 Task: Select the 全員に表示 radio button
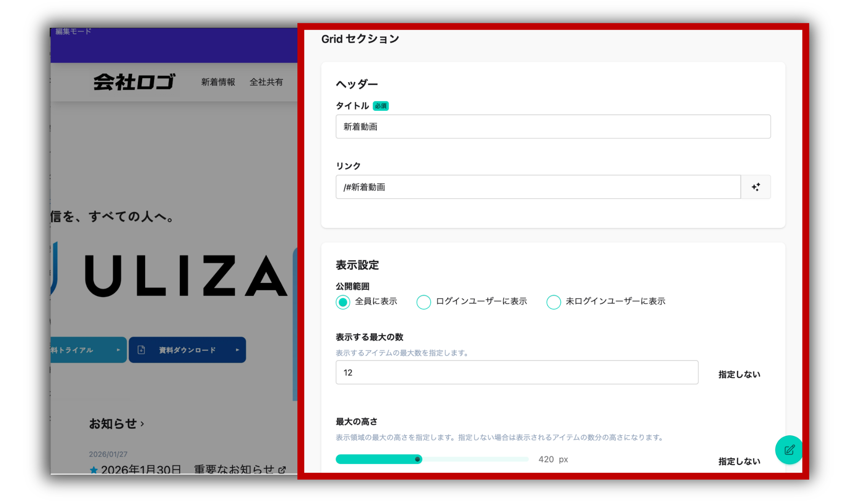click(343, 302)
